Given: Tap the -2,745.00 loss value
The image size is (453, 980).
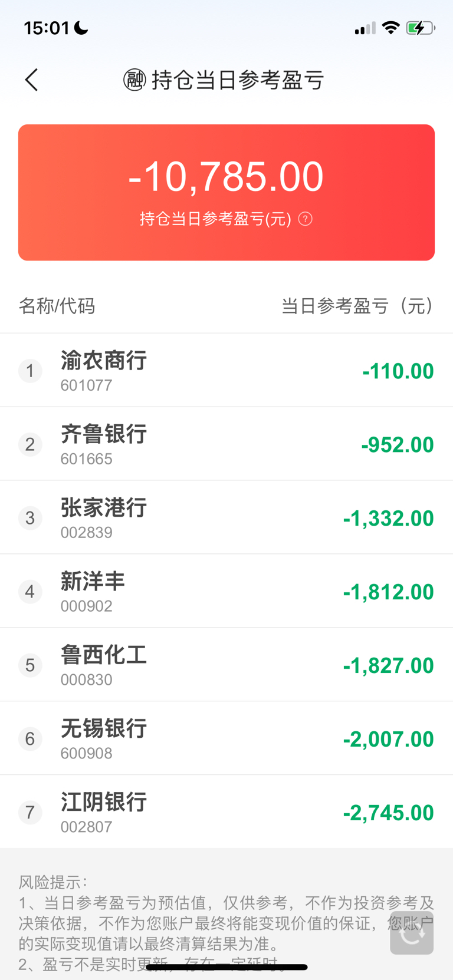Looking at the screenshot, I should (x=388, y=813).
